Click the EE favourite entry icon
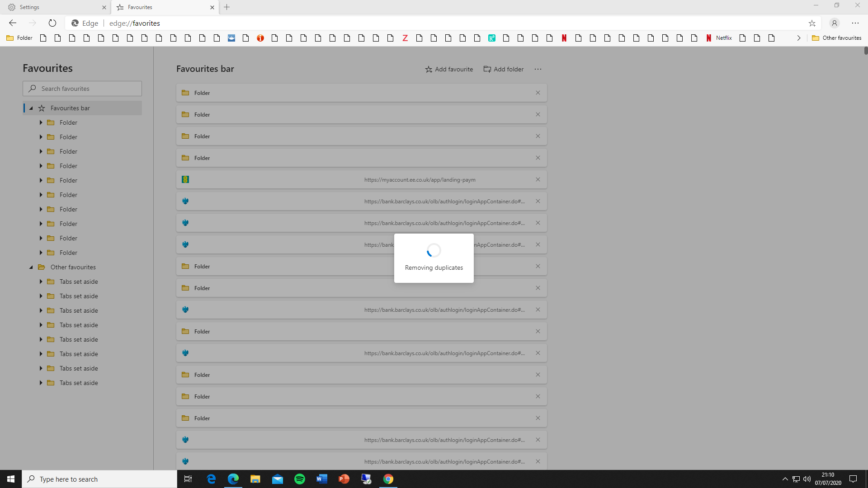 (185, 179)
